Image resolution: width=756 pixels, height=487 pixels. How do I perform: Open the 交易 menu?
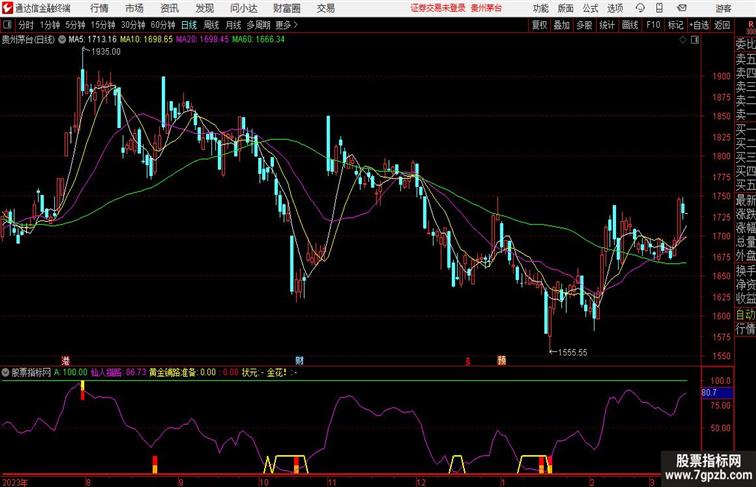pos(326,8)
